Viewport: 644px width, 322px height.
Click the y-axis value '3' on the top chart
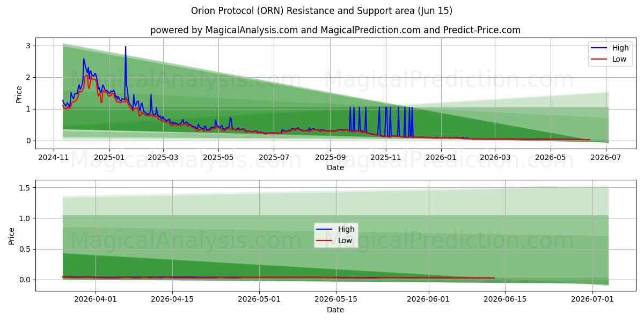pos(29,46)
